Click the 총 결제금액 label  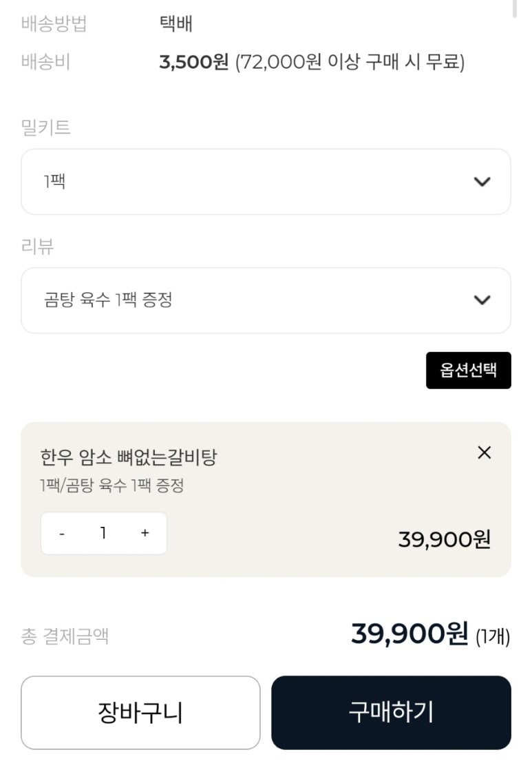pos(65,636)
